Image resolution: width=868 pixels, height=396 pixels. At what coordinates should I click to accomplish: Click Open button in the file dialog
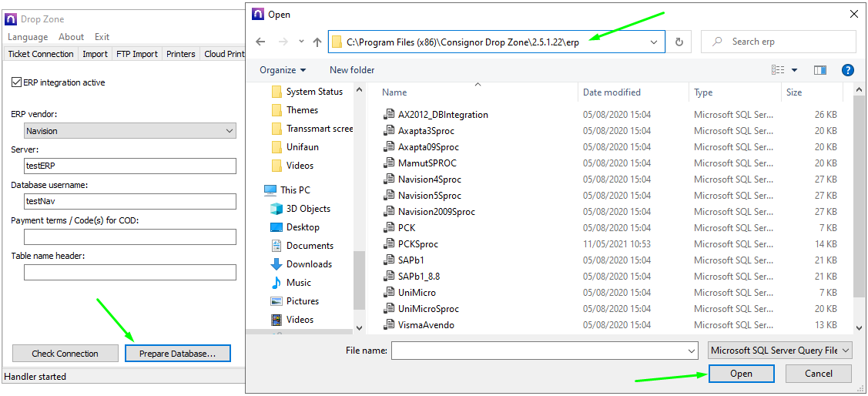coord(741,374)
